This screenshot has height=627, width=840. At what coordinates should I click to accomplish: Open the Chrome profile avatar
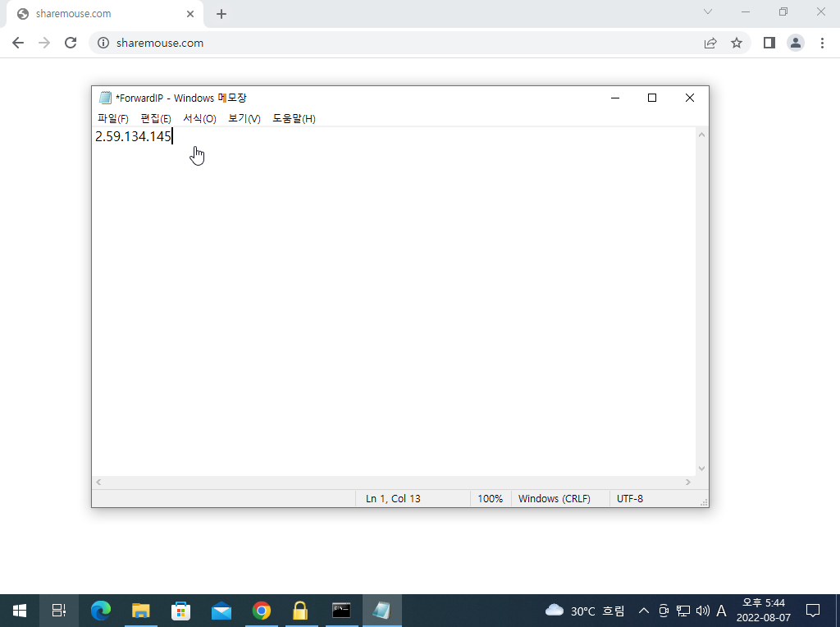click(x=796, y=43)
